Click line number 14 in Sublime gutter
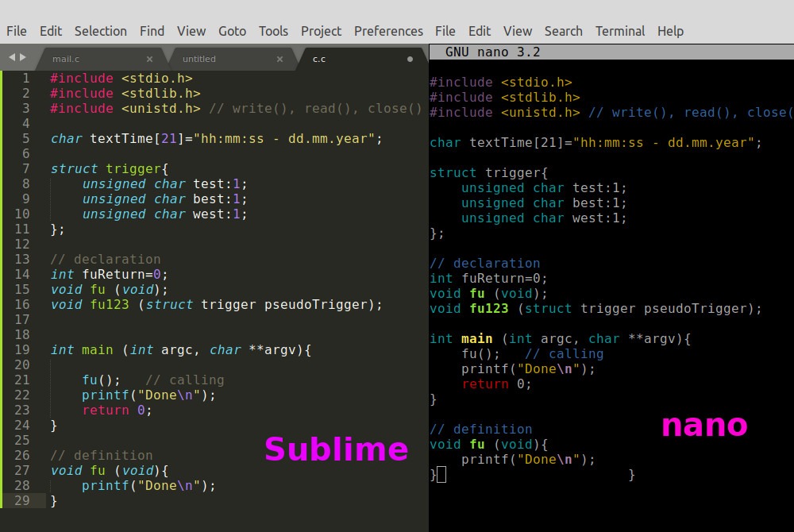 22,275
